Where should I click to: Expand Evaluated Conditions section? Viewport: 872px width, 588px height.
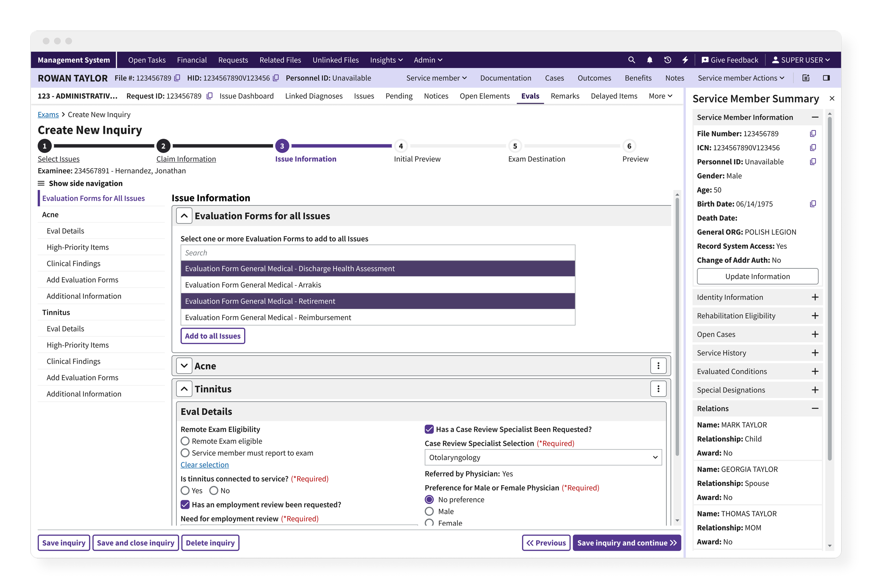814,372
